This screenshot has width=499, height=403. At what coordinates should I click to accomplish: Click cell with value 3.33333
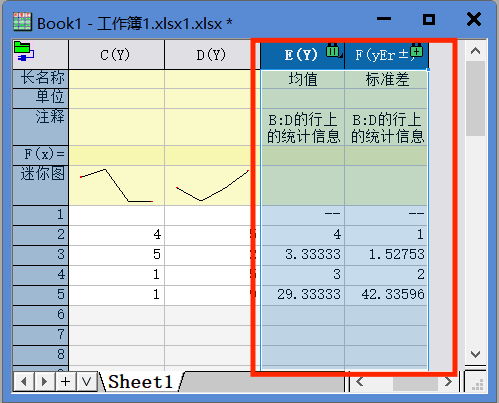[x=303, y=255]
